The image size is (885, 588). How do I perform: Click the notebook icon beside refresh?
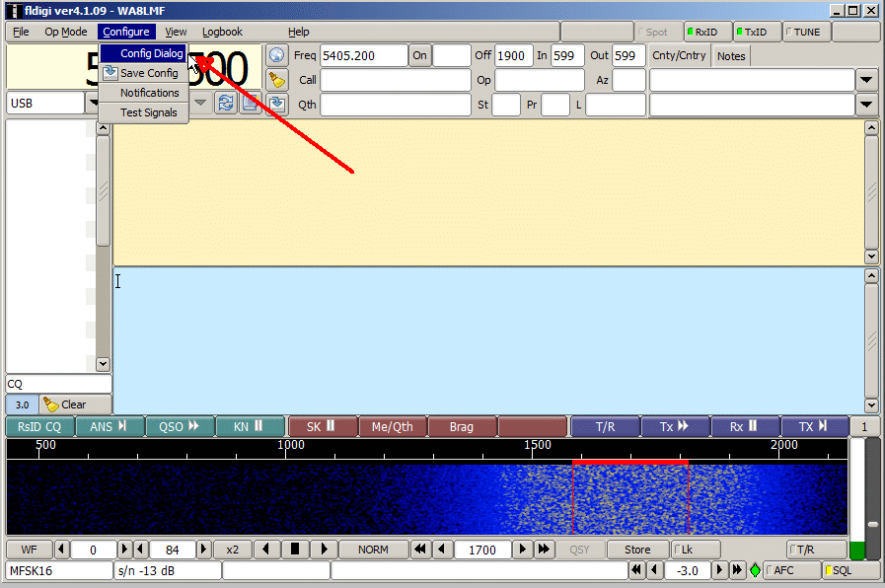point(250,104)
